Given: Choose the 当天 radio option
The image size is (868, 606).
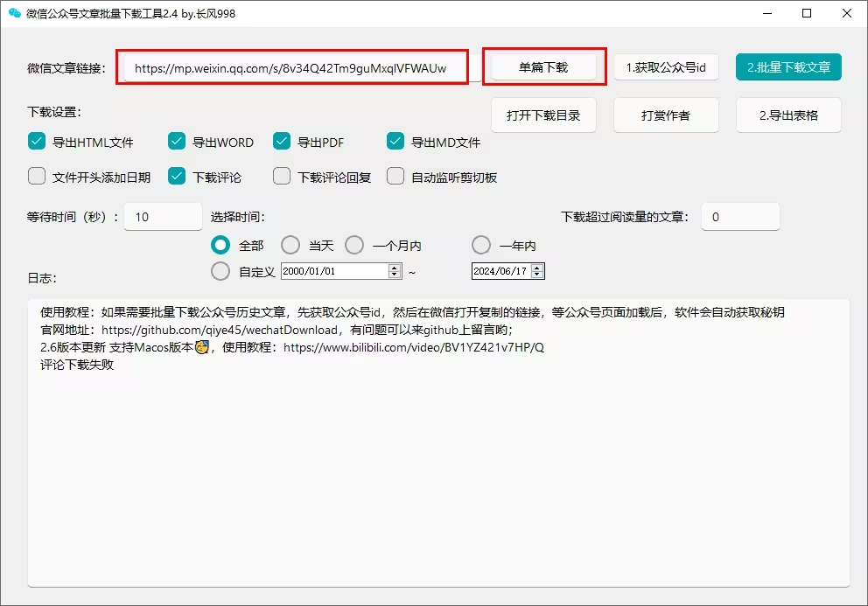Looking at the screenshot, I should pos(290,245).
